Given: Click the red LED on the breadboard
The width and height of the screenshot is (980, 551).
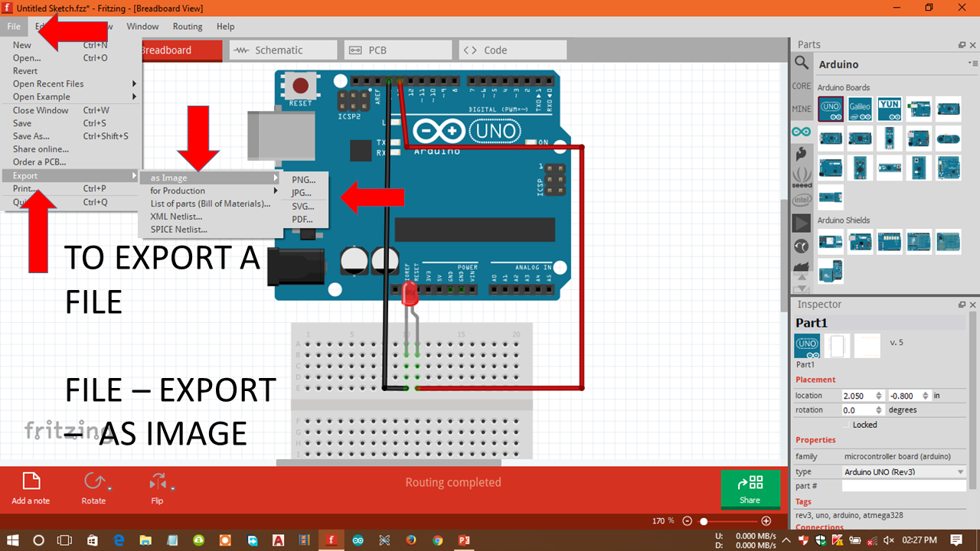Looking at the screenshot, I should pos(410,295).
